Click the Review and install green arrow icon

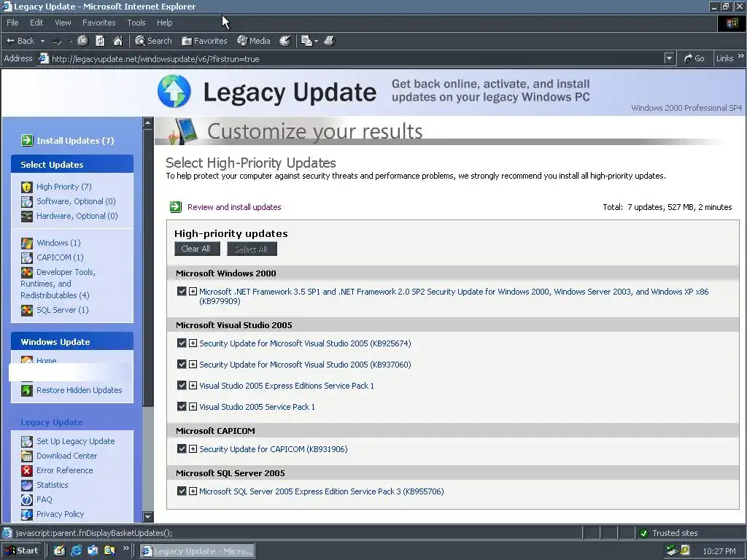click(x=176, y=206)
